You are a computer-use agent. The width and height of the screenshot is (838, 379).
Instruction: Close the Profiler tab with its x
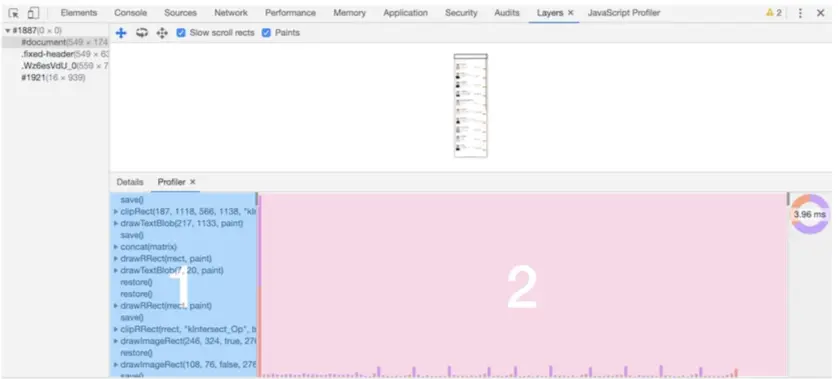tap(193, 182)
